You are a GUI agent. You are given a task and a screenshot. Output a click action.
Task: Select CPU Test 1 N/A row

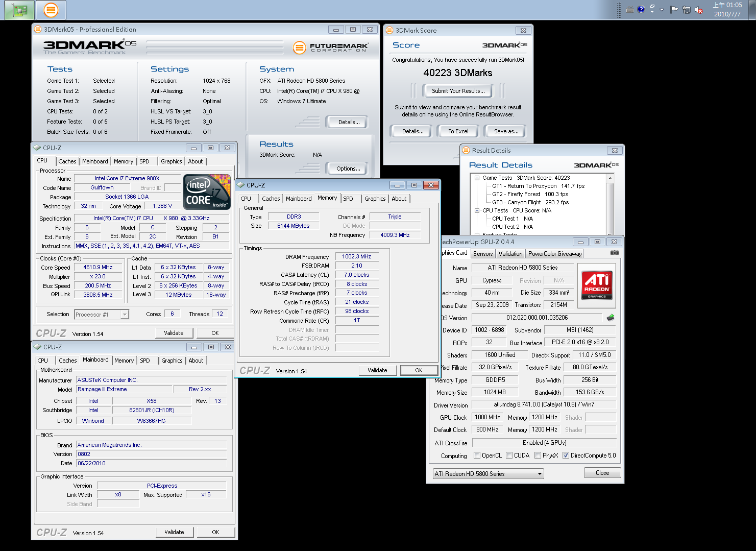pyautogui.click(x=512, y=219)
